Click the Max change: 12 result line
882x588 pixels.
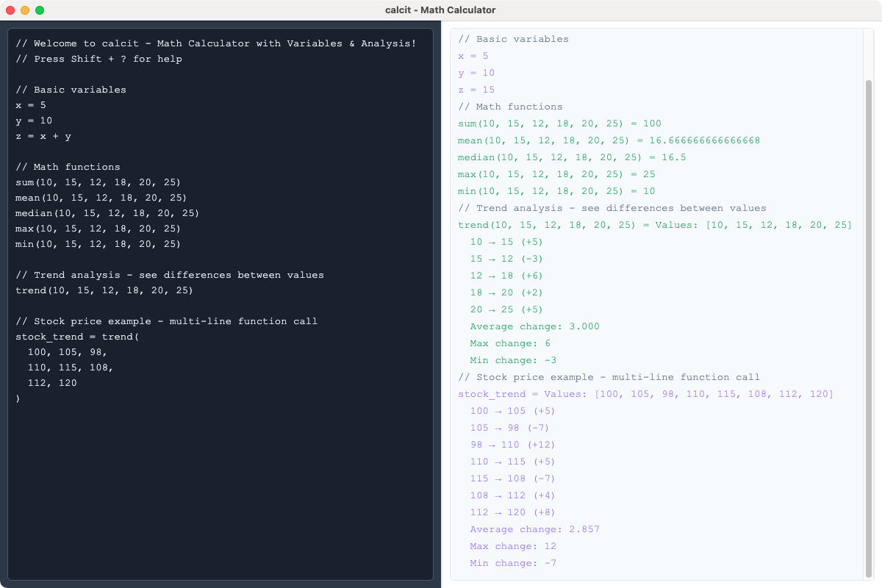click(x=512, y=546)
